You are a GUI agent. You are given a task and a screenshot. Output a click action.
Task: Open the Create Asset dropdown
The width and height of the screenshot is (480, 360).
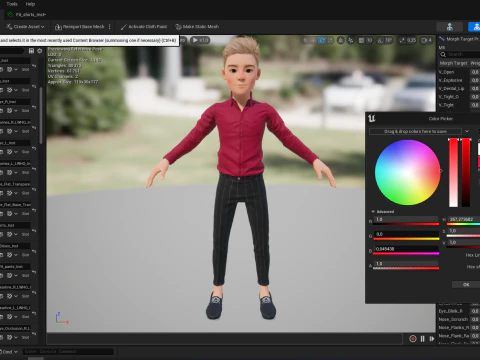(25, 27)
